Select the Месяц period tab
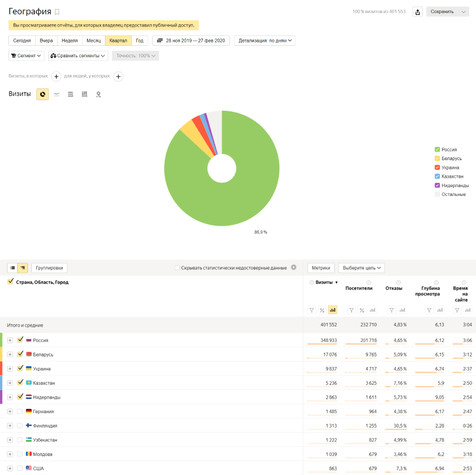The height and width of the screenshot is (475, 476). pos(93,41)
